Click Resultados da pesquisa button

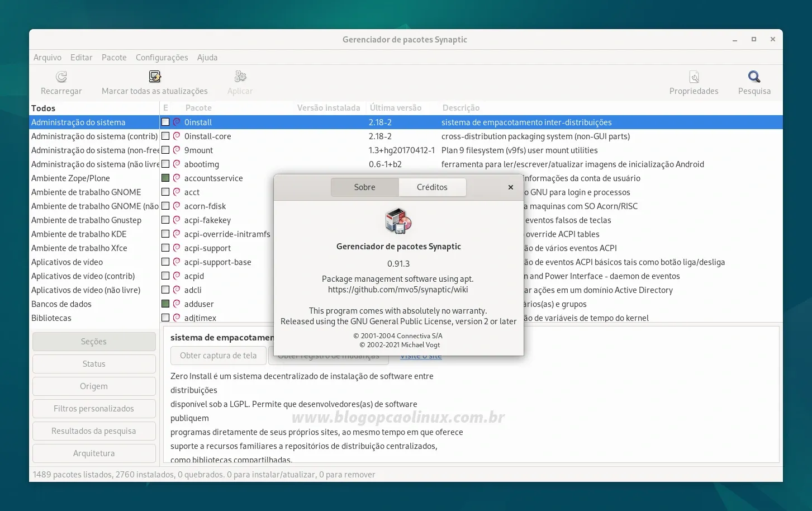tap(94, 431)
